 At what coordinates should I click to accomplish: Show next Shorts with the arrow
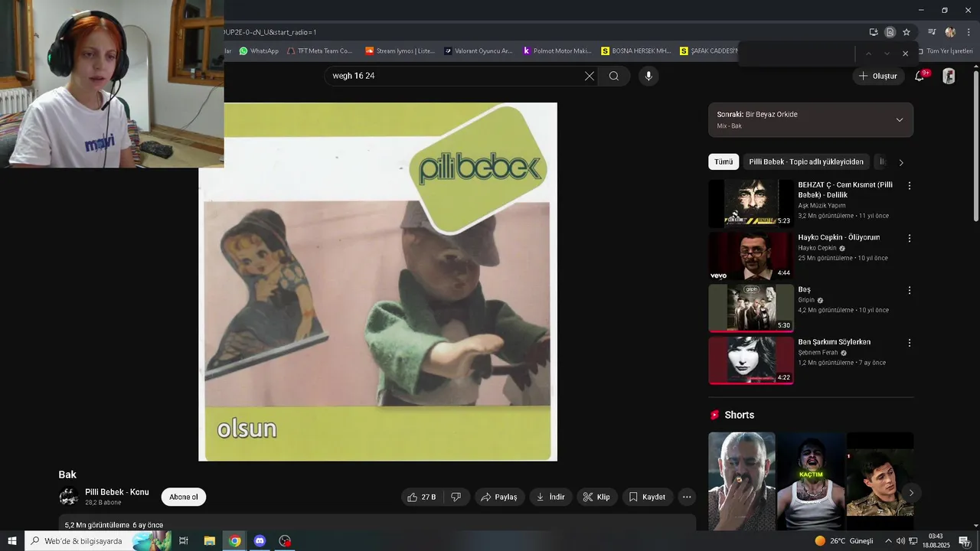[911, 493]
